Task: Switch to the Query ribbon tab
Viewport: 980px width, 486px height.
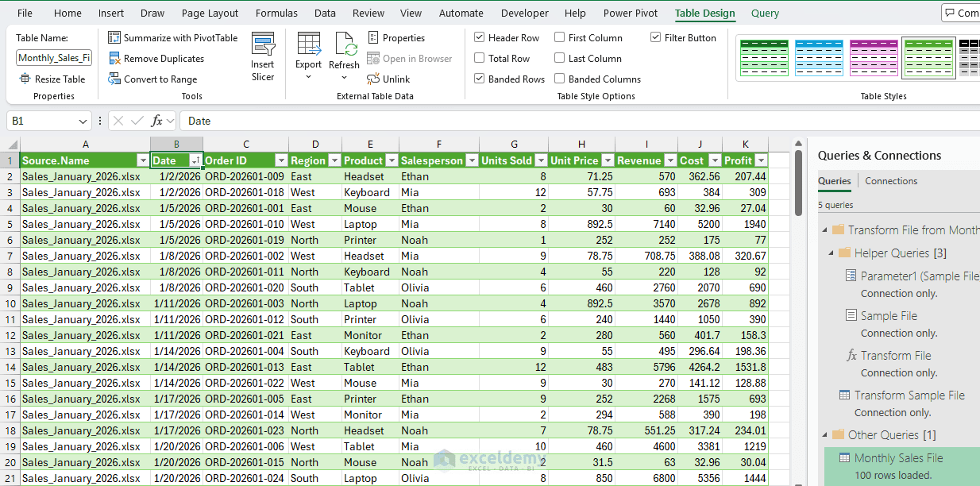Action: 765,13
